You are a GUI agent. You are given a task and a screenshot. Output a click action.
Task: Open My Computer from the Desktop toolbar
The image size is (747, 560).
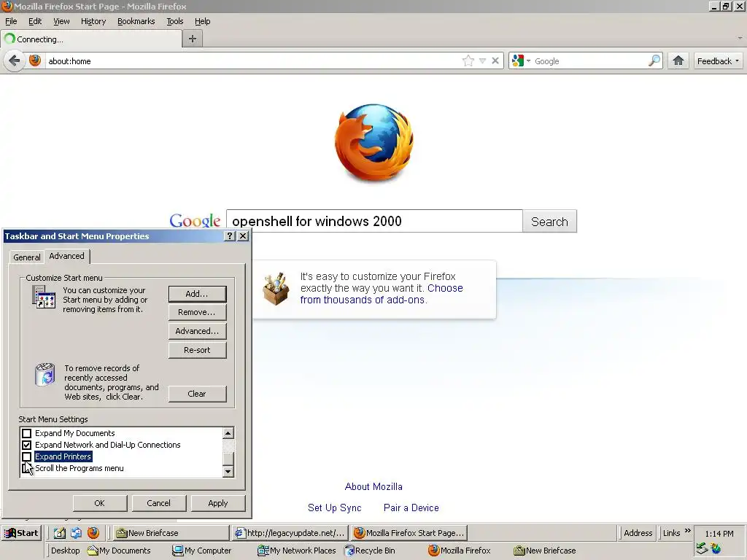click(201, 551)
